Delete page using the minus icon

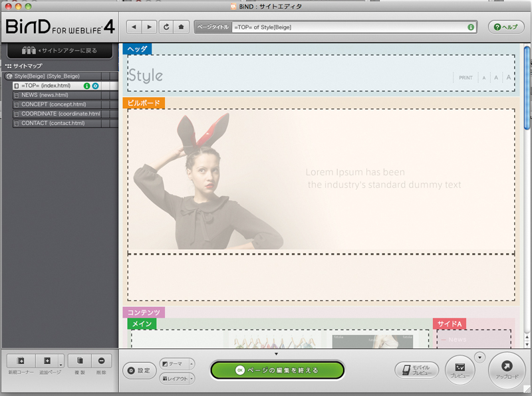coord(101,361)
